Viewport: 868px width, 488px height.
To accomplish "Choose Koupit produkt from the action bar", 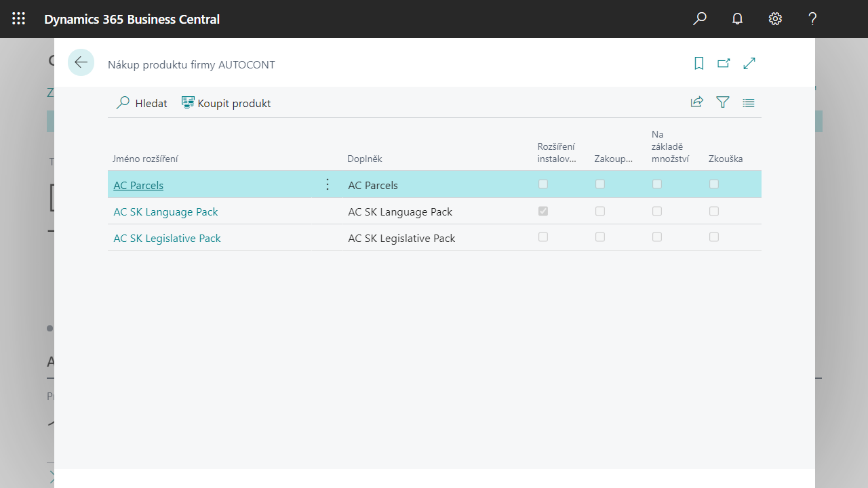I will click(x=226, y=102).
